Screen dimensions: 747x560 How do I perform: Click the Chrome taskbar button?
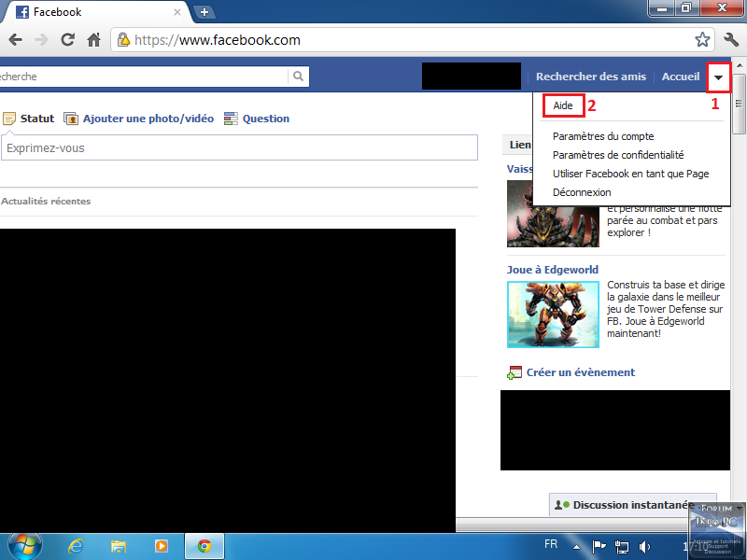(204, 546)
